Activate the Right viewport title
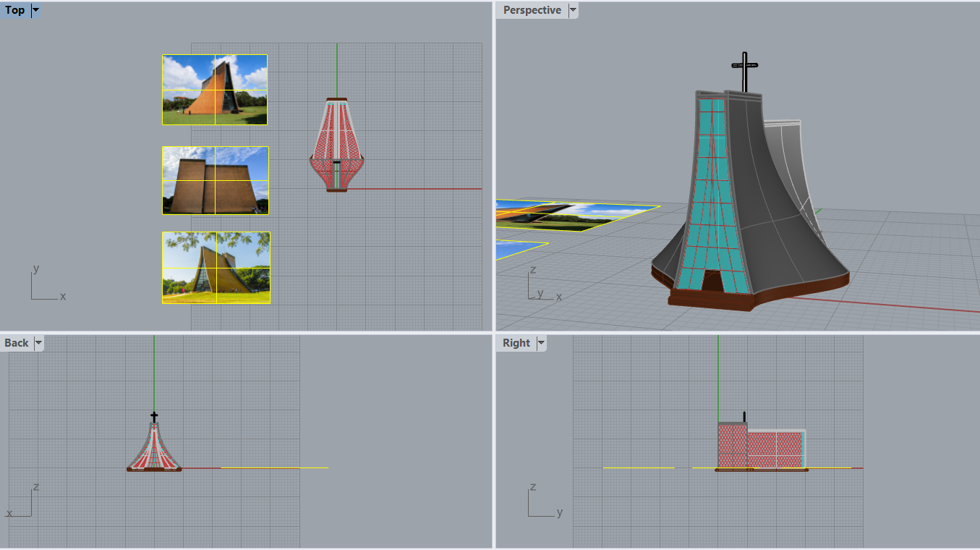Viewport: 980px width, 550px height. point(516,343)
